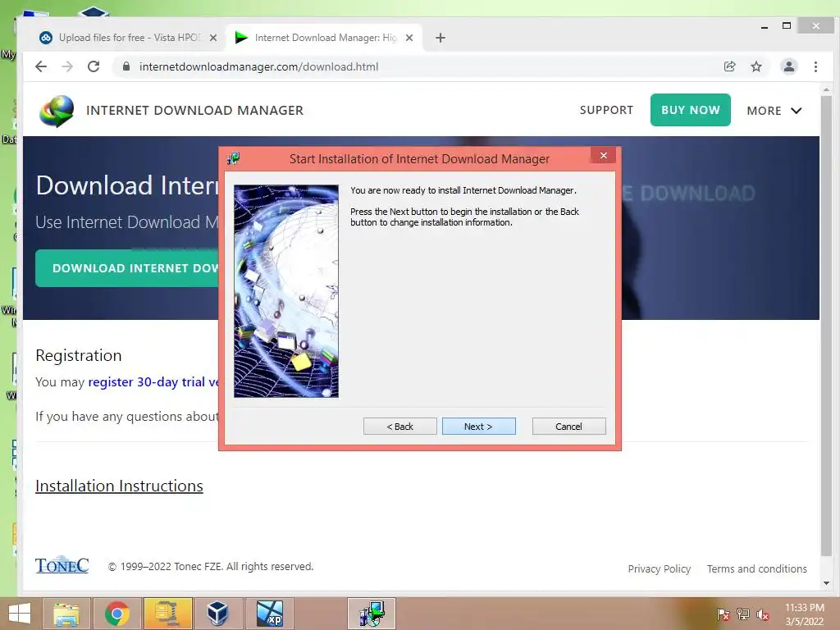Go back in the installer wizard

point(399,427)
